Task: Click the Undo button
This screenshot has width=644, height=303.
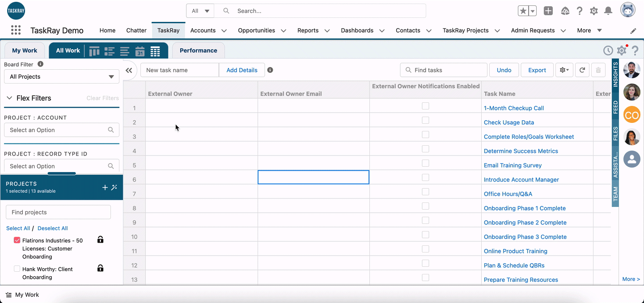Action: (x=504, y=70)
